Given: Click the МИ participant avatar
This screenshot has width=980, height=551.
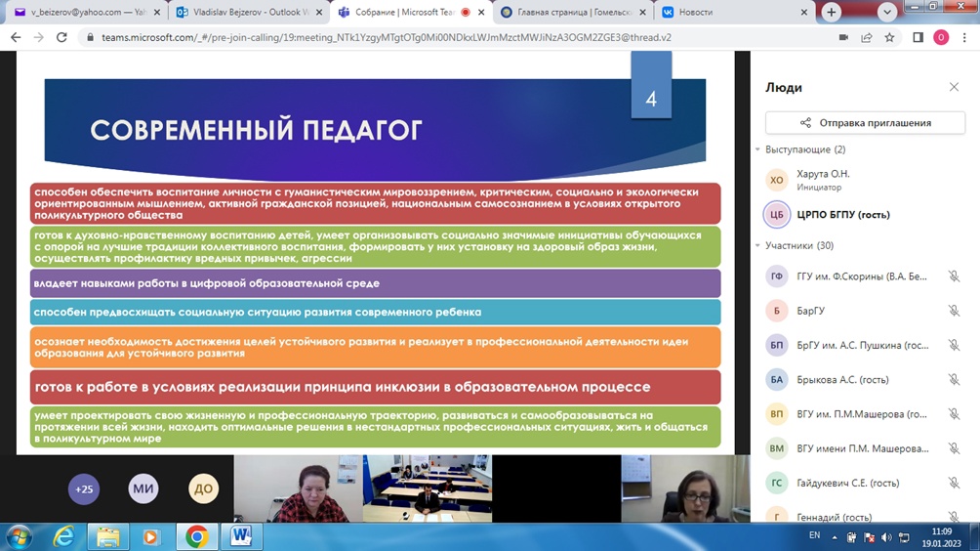Looking at the screenshot, I should coord(143,489).
